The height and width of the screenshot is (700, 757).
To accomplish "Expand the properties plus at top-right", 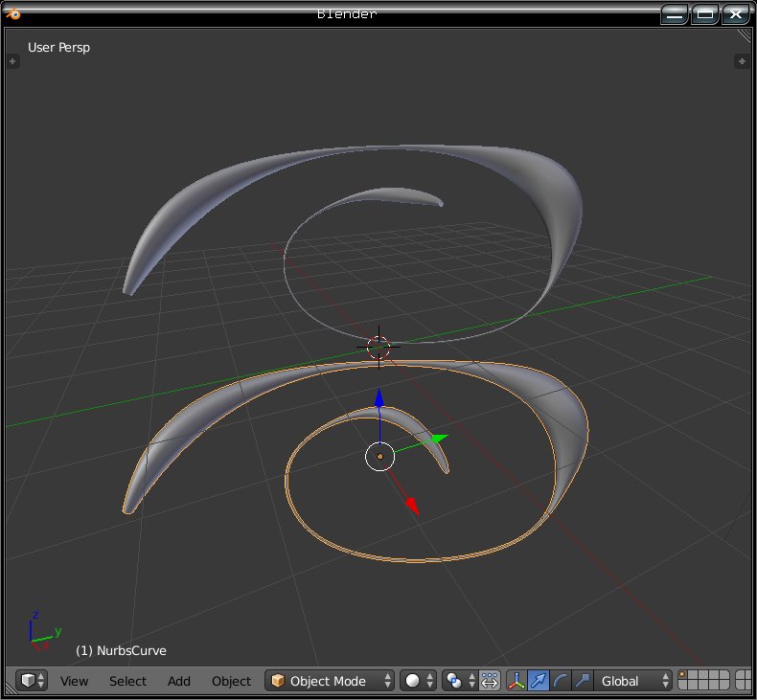I will pyautogui.click(x=741, y=61).
